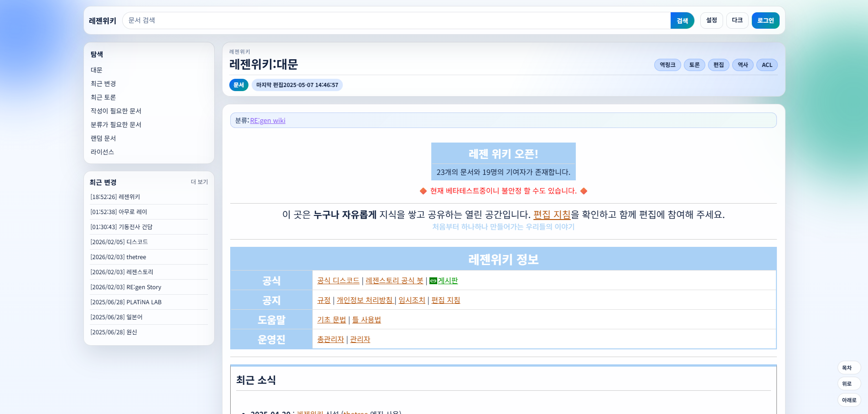Click the 목차 floating button

point(849,368)
